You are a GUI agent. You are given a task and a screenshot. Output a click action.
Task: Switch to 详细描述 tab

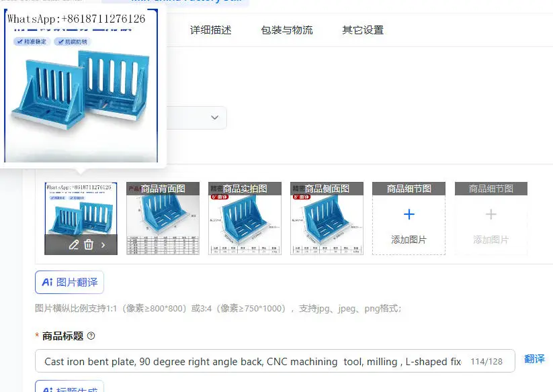coord(211,30)
